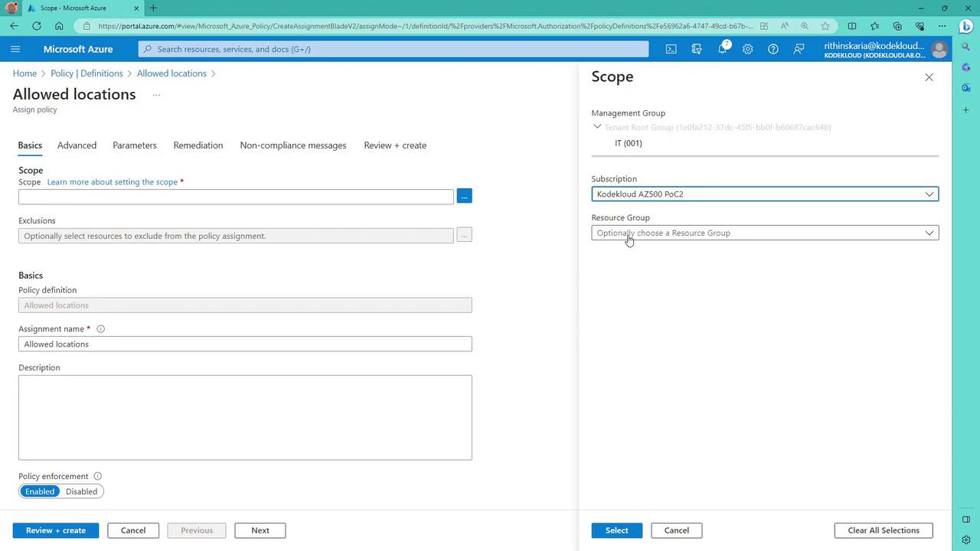Click Cancel at the bottom of Assign policy
The width and height of the screenshot is (980, 551).
point(133,530)
